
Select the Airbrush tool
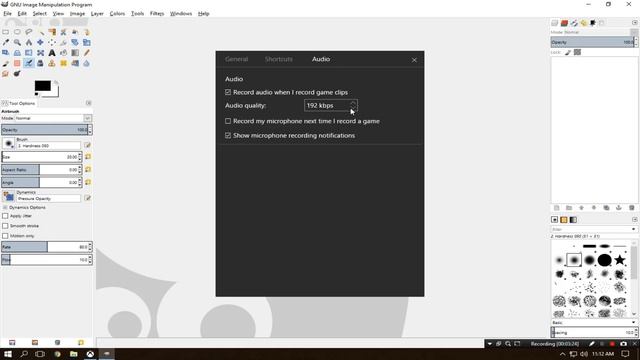[29, 64]
